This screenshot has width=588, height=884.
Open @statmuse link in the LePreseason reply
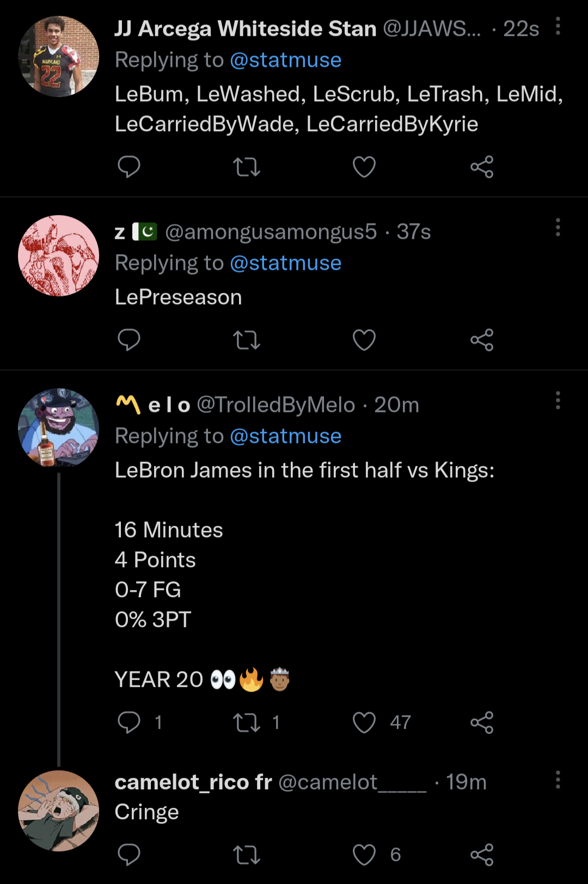click(285, 263)
